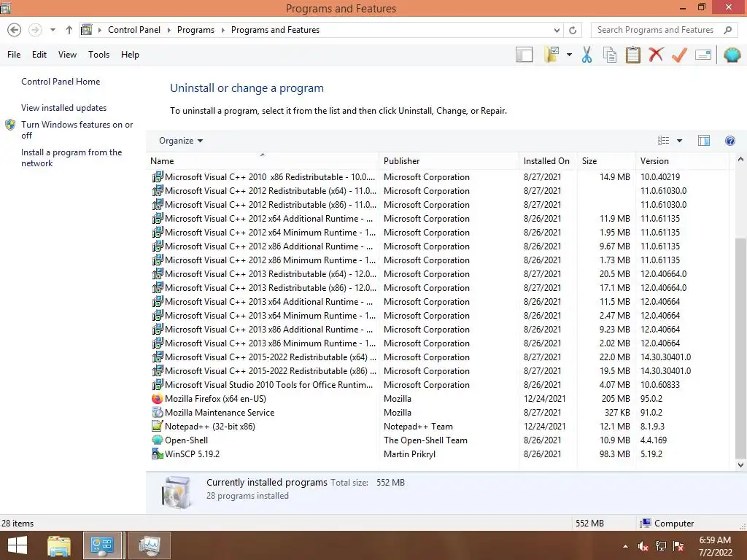Screen dimensions: 747x560
Task: Open the Help menu
Action: 130,55
